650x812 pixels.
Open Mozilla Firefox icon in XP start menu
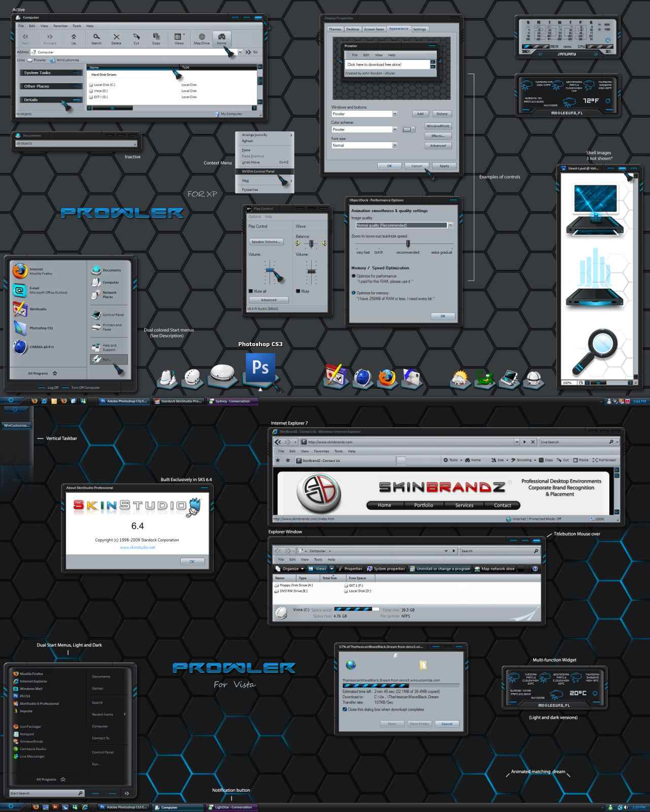click(x=20, y=271)
